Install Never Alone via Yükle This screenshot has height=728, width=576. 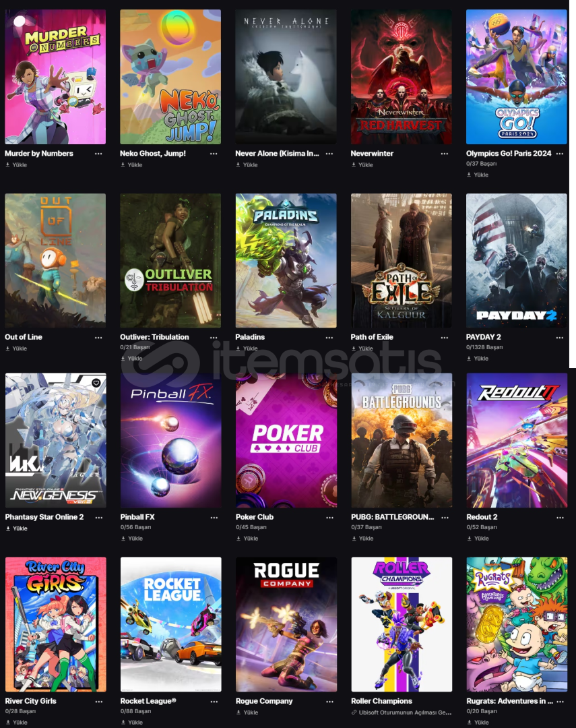click(247, 165)
